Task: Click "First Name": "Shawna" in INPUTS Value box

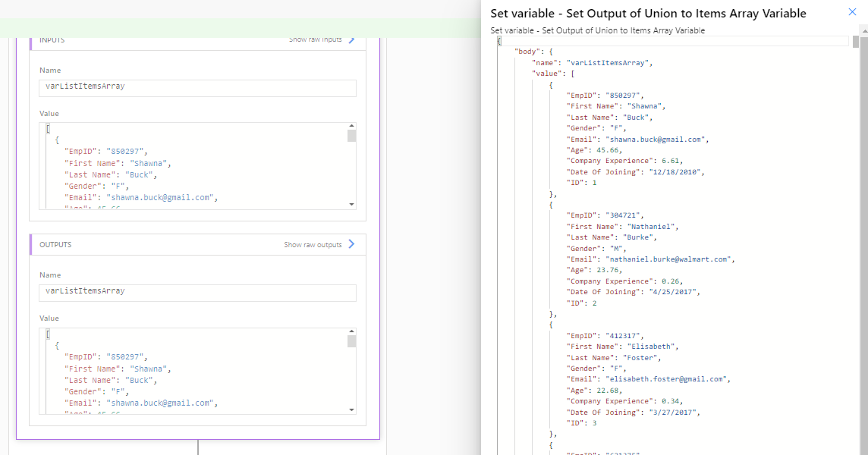Action: click(x=118, y=163)
